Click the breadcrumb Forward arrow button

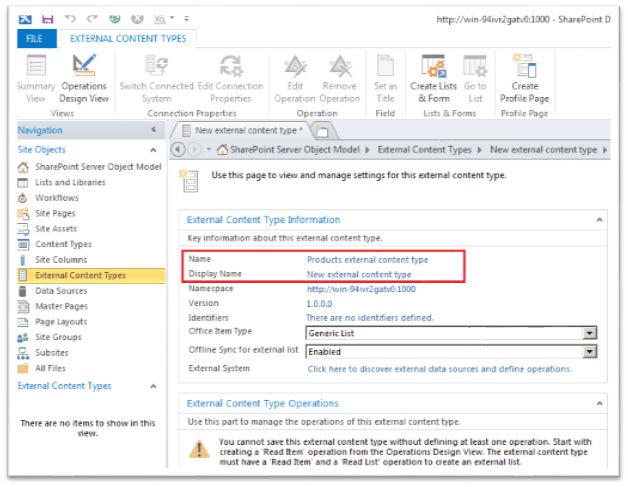194,150
